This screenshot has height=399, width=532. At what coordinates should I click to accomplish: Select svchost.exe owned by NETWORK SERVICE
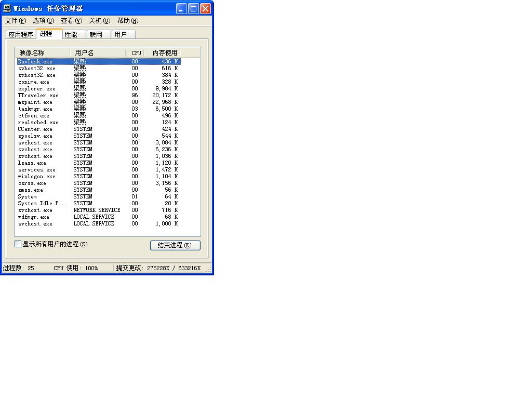click(98, 210)
